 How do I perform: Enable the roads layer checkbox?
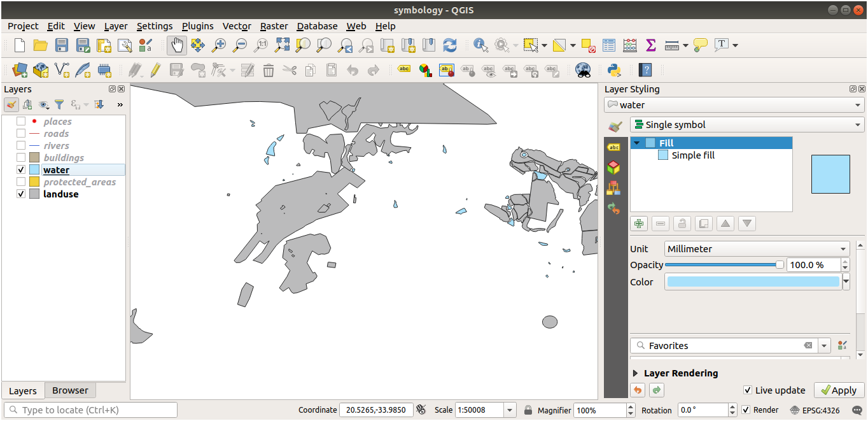pyautogui.click(x=21, y=134)
